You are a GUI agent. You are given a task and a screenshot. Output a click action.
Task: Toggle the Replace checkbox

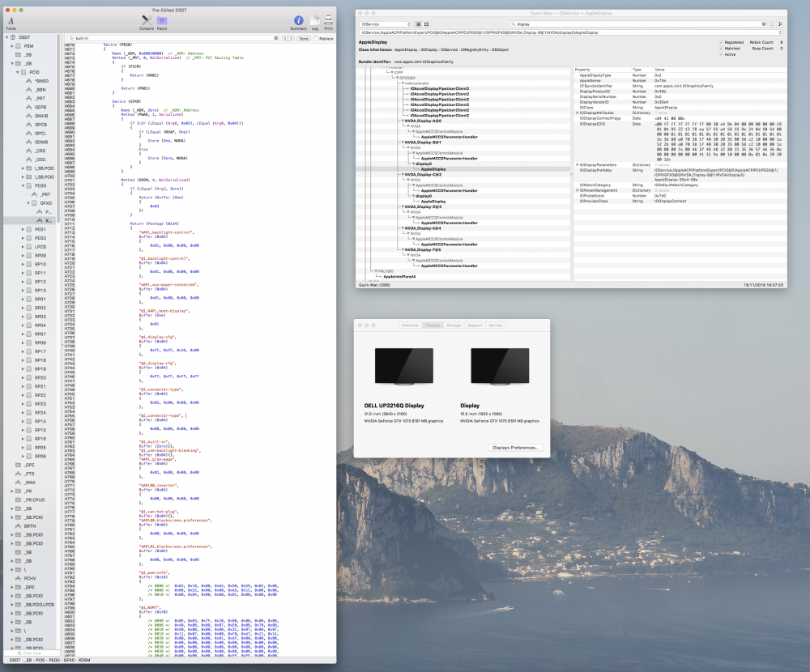(x=316, y=39)
